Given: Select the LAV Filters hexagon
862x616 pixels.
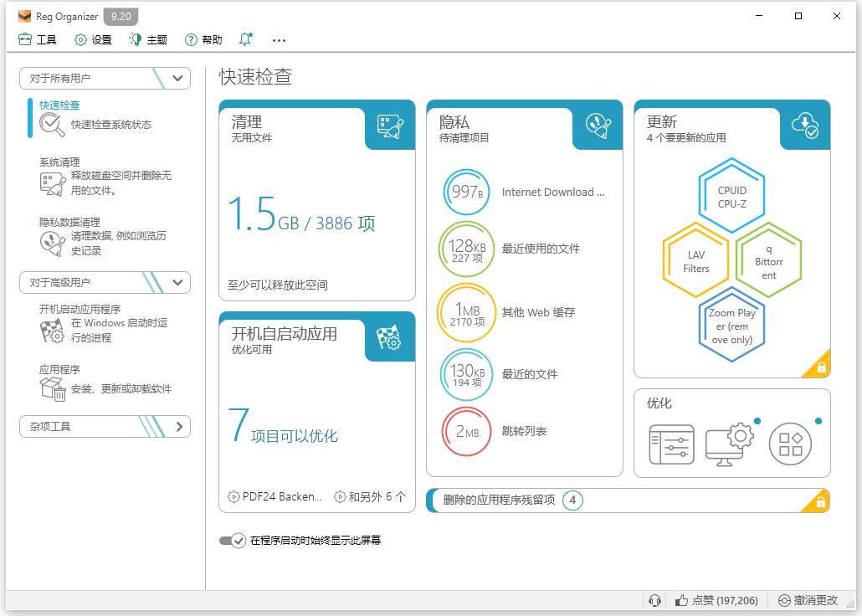Looking at the screenshot, I should tap(696, 261).
